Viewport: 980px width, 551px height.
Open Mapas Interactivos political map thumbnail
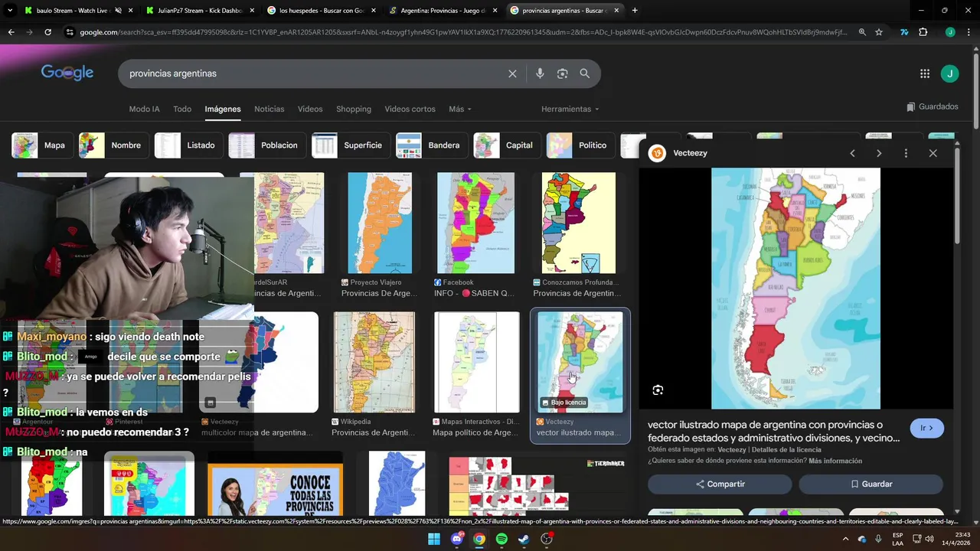click(x=476, y=362)
